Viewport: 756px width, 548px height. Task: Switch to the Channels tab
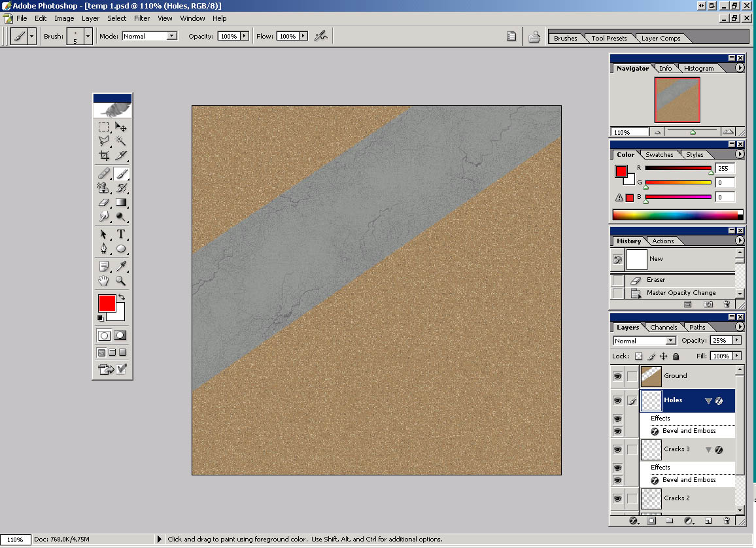click(663, 327)
